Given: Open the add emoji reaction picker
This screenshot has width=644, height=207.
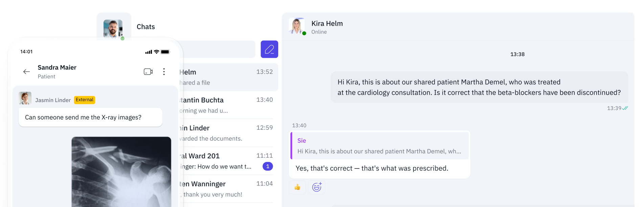Looking at the screenshot, I should click(x=317, y=187).
